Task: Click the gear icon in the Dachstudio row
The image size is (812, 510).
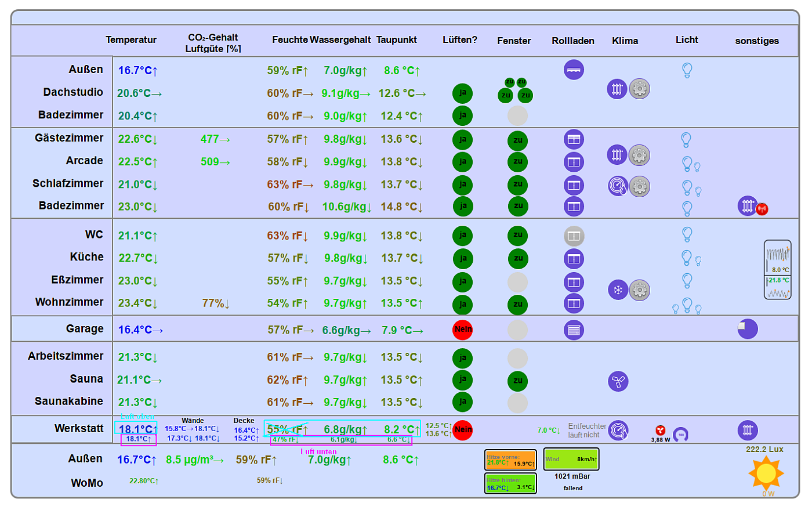Action: click(639, 89)
